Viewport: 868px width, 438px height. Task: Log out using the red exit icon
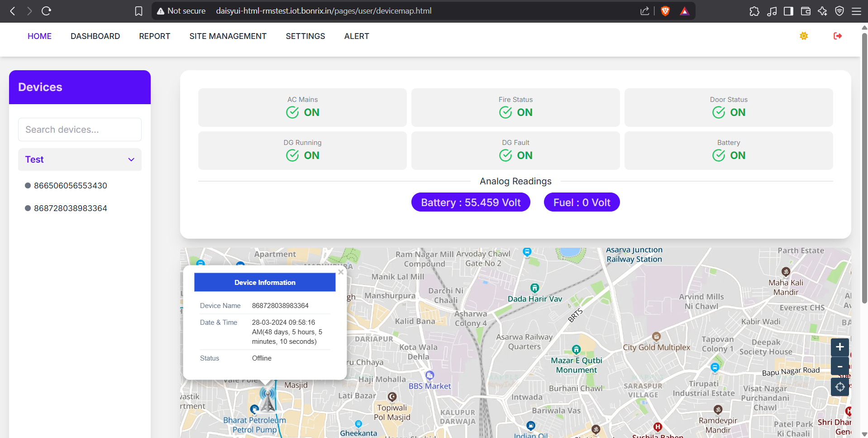838,36
